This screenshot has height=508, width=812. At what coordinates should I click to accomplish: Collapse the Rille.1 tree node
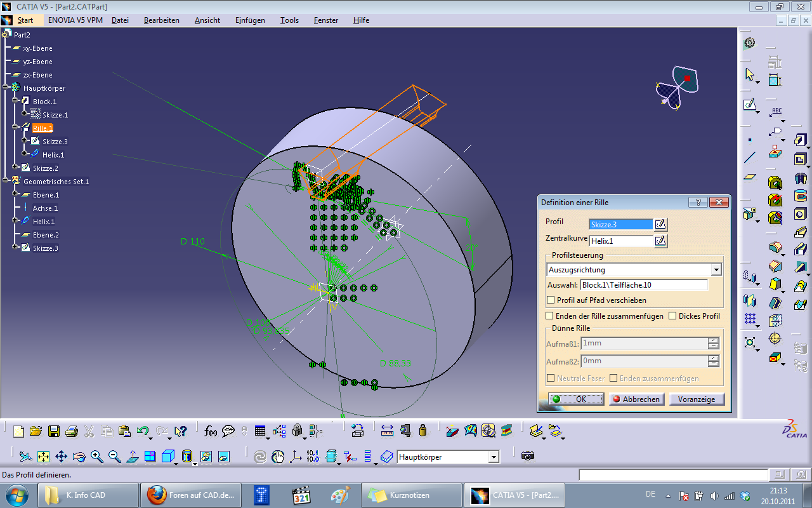(x=15, y=128)
